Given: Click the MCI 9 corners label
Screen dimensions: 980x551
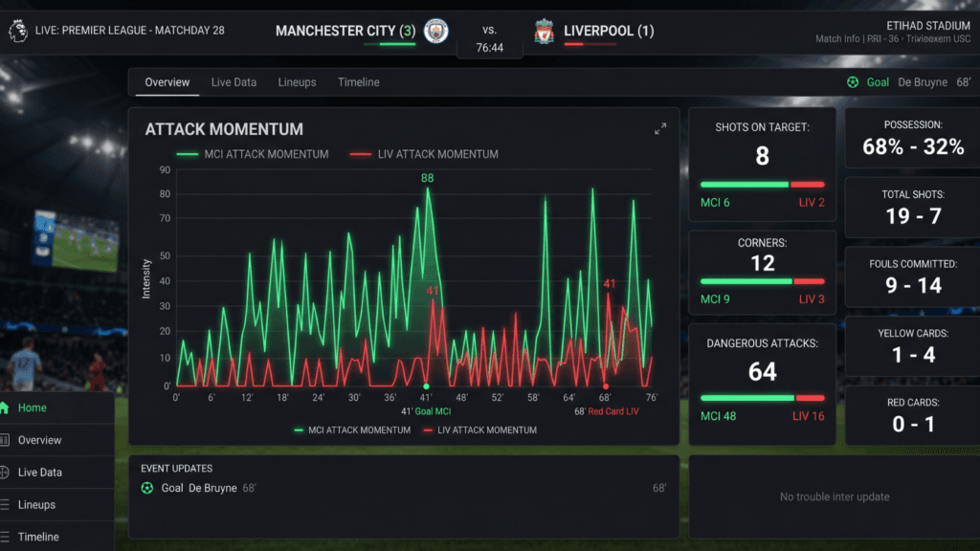Looking at the screenshot, I should click(714, 299).
